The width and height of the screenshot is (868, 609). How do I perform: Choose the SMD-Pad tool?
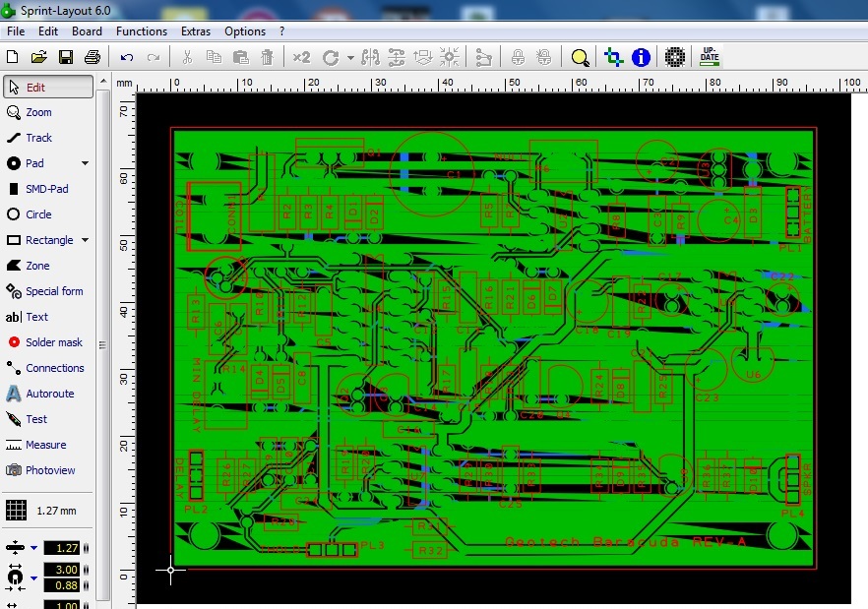(45, 189)
